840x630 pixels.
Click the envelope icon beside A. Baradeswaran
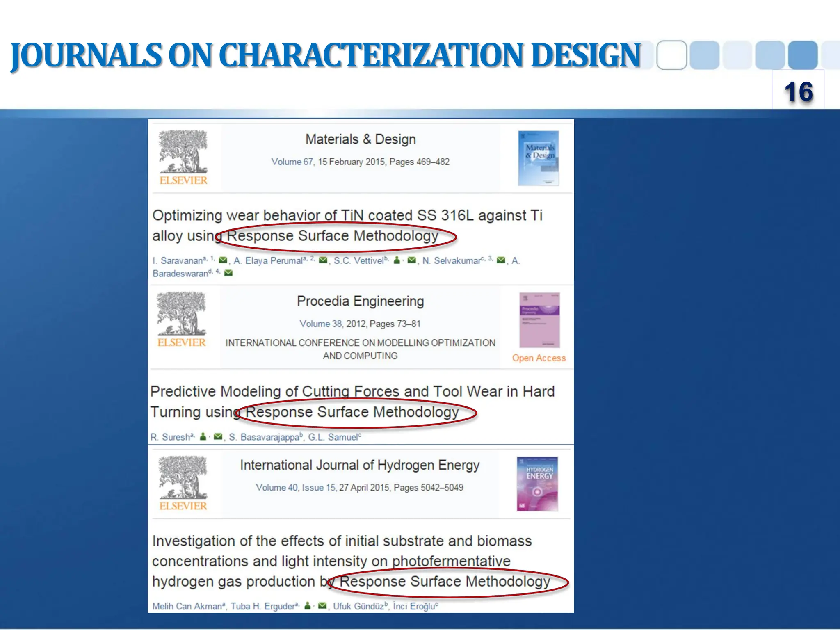click(x=228, y=273)
